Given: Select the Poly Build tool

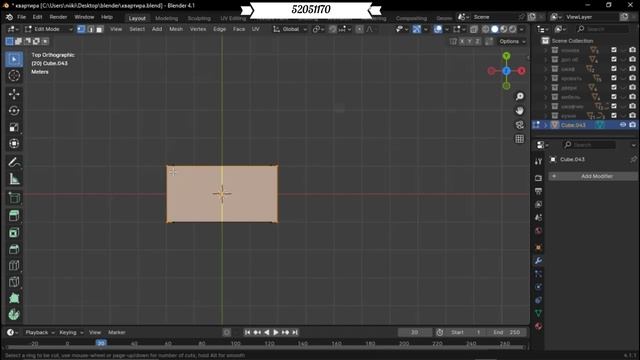Looking at the screenshot, I should [x=14, y=298].
